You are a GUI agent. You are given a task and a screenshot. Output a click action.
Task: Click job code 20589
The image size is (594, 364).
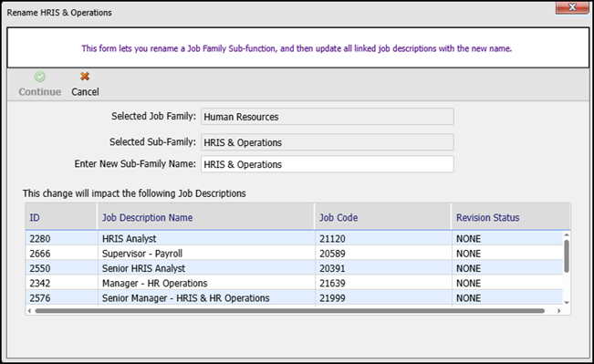pos(332,254)
